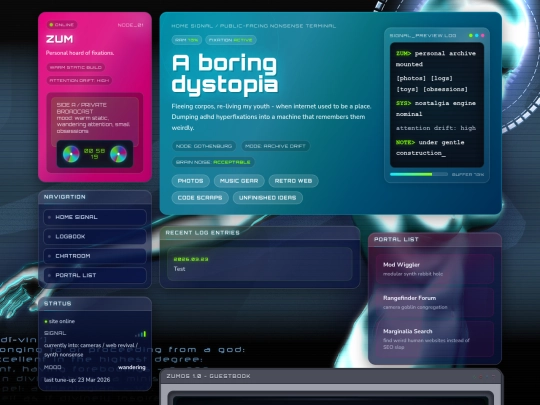Click the ZUMOS 1.0 Guestbook title bar
This screenshot has width=540, height=405.
coord(331,376)
